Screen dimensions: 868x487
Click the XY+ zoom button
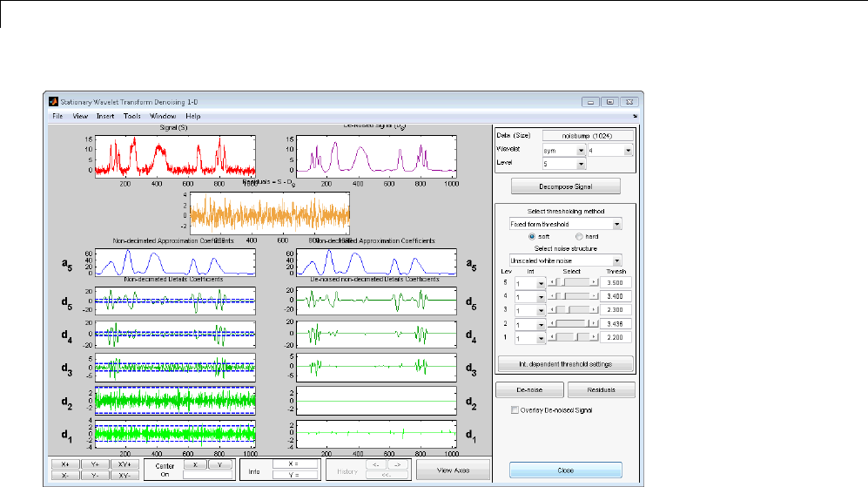pyautogui.click(x=125, y=464)
